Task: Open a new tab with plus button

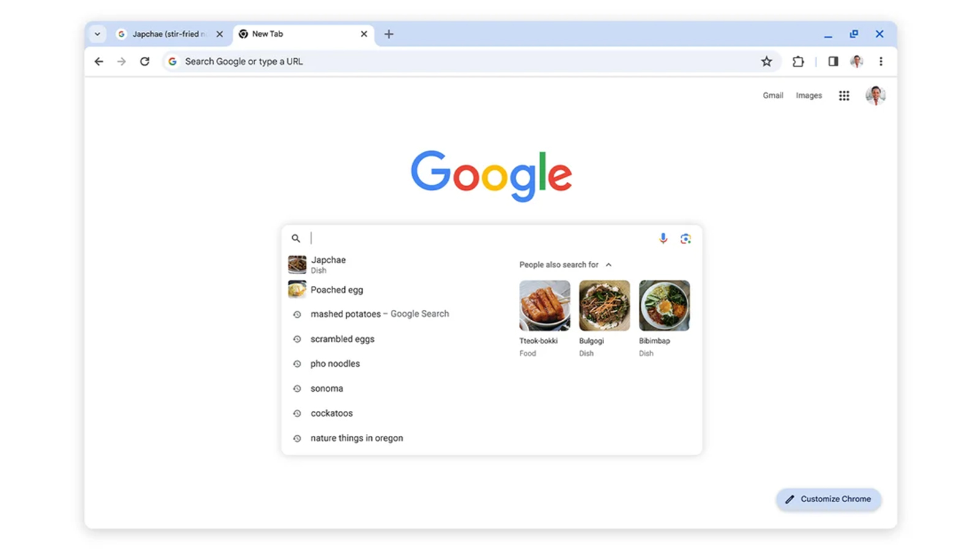Action: pos(388,34)
